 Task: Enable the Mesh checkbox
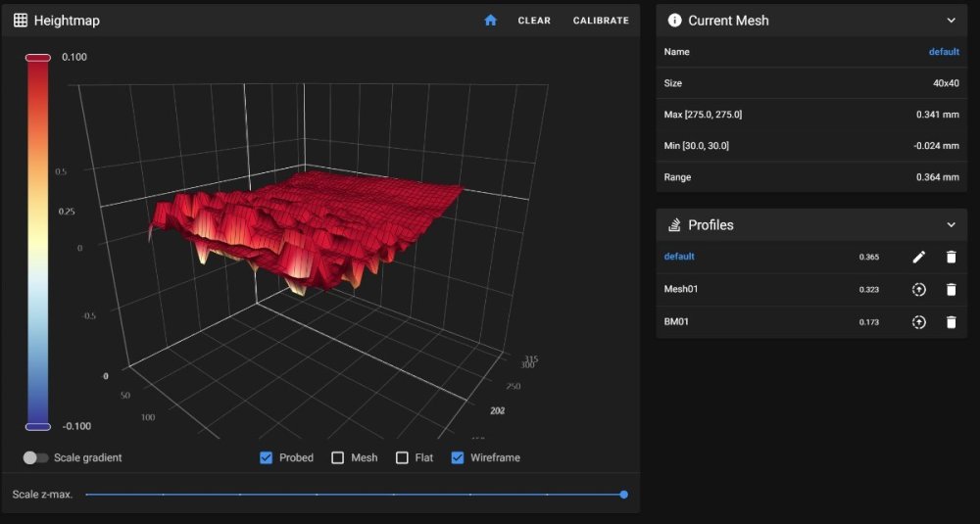pos(337,457)
